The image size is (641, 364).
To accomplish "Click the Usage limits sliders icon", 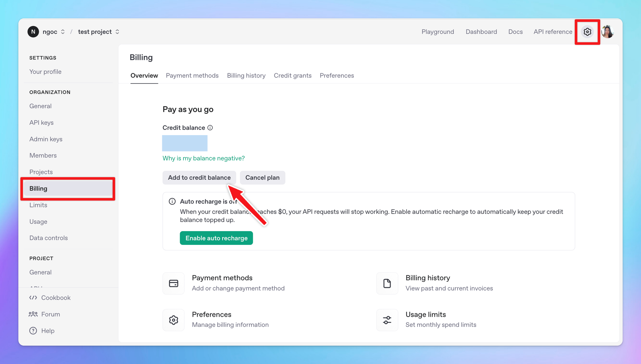I will [387, 320].
